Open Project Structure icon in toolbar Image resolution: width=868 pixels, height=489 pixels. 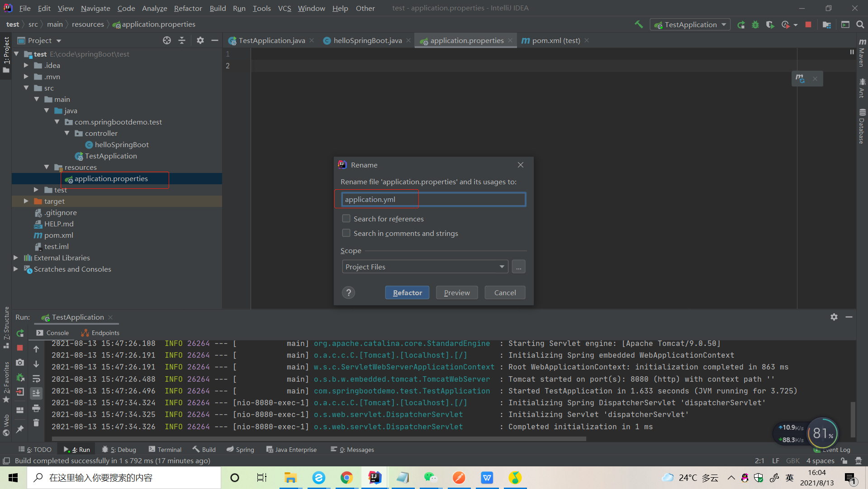pos(827,24)
